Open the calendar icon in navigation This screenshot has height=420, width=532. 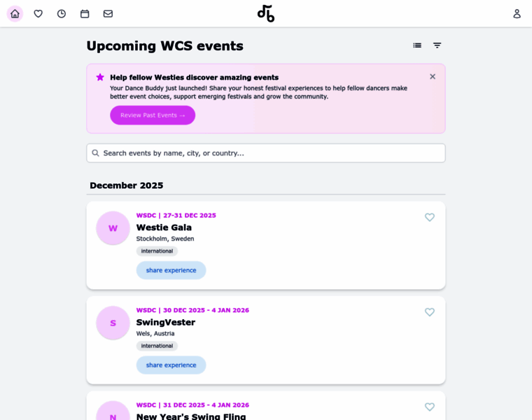pos(85,14)
